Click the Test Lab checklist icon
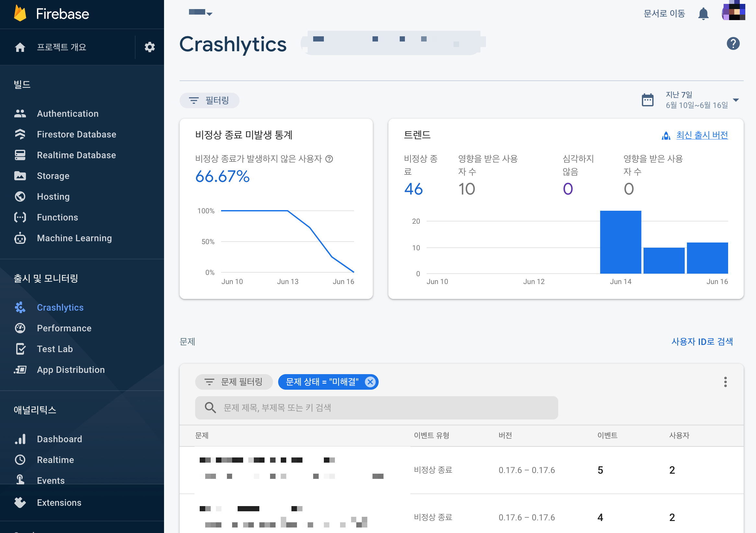Image resolution: width=756 pixels, height=533 pixels. (x=21, y=349)
